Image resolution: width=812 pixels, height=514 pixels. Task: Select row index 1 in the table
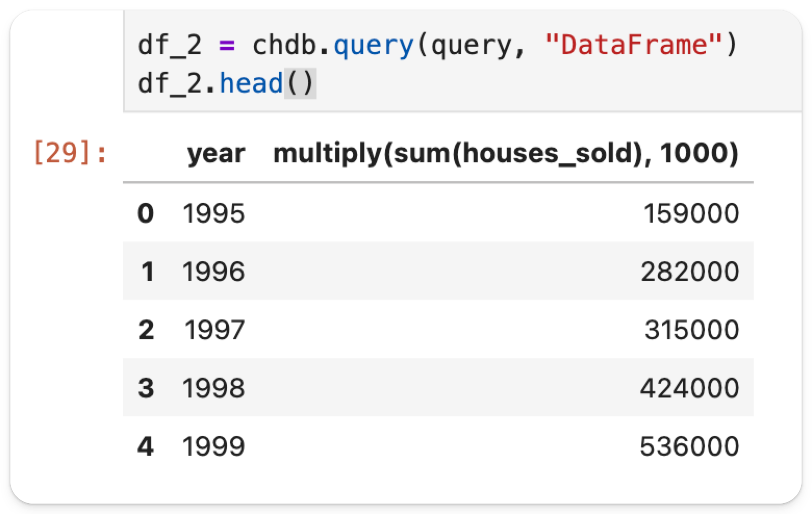coord(147,272)
